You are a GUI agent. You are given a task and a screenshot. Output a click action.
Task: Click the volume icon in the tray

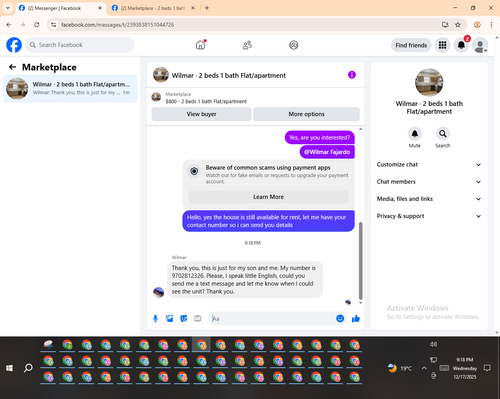(433, 344)
